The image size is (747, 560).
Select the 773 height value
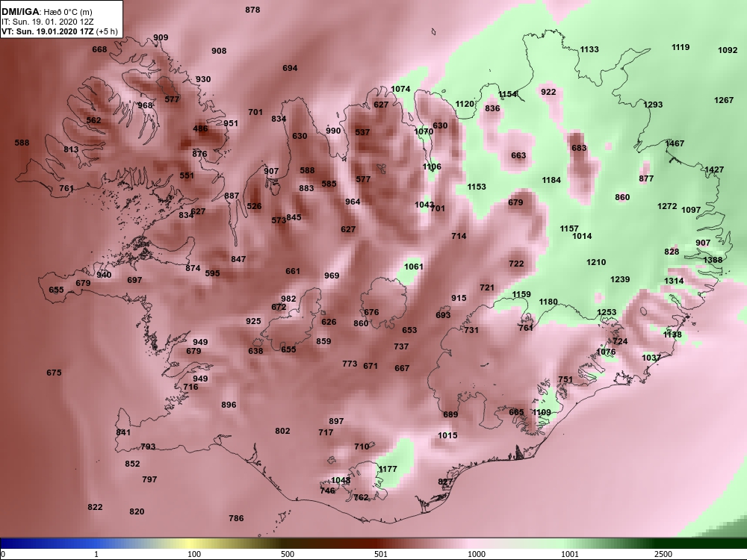pos(350,364)
